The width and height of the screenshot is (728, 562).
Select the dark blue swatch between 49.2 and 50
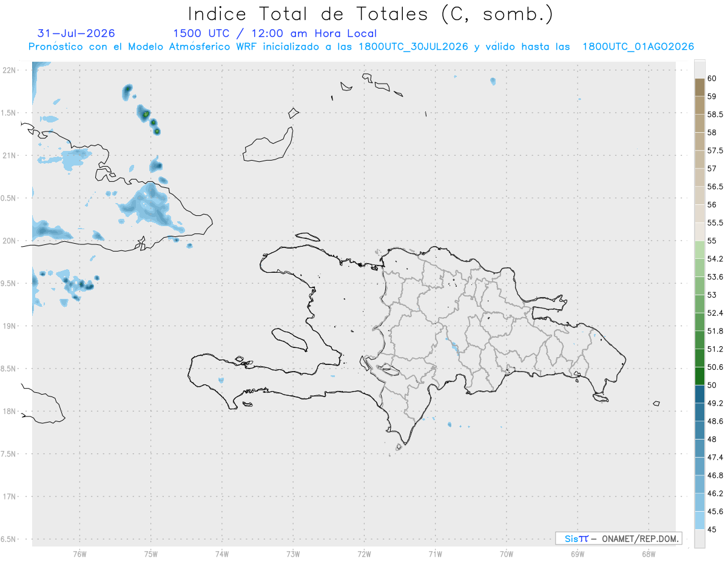click(699, 394)
